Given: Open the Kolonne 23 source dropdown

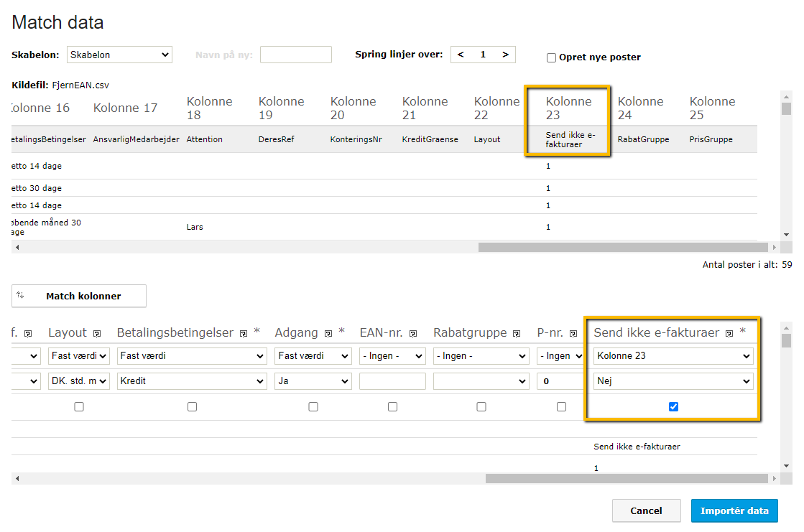Looking at the screenshot, I should (673, 356).
